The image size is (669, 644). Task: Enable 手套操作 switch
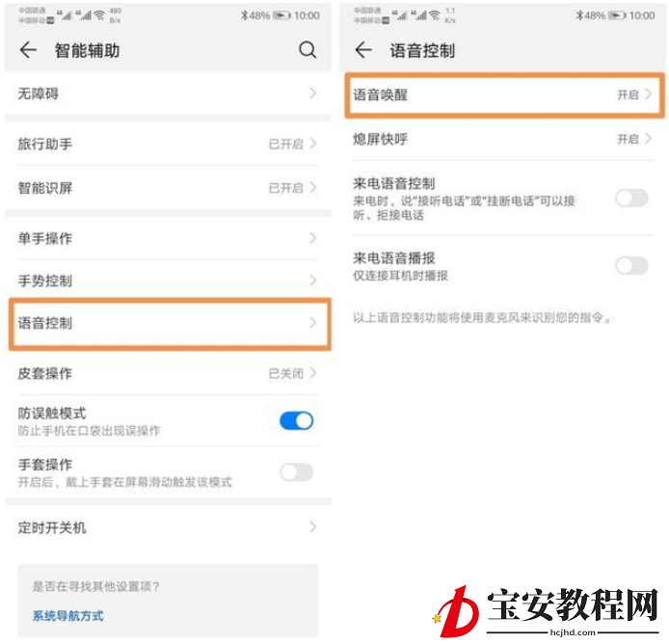(x=297, y=472)
